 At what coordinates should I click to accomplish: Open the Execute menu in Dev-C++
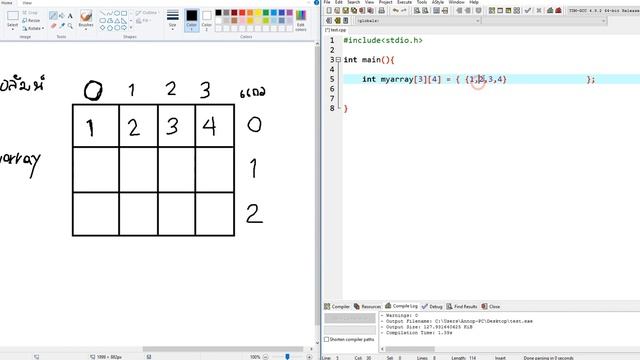click(404, 2)
